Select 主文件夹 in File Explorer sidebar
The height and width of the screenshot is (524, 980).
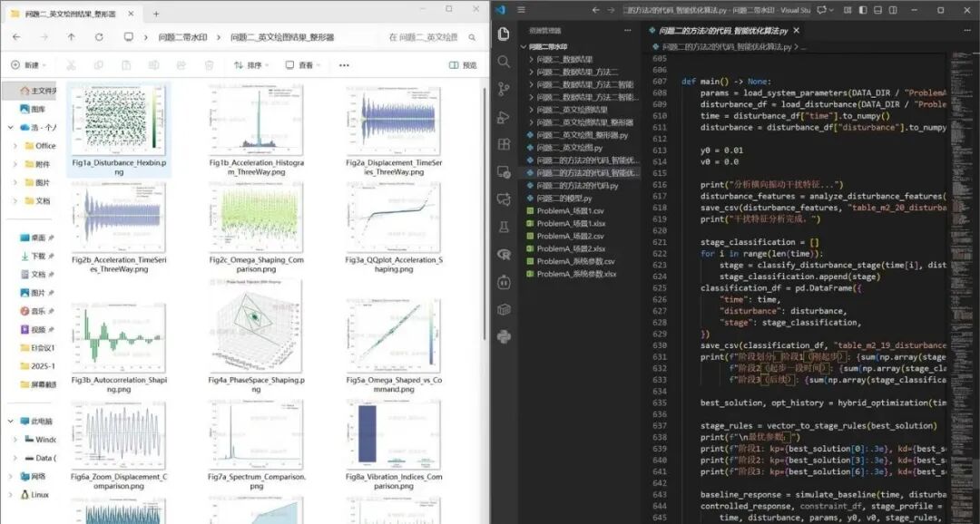pyautogui.click(x=29, y=91)
